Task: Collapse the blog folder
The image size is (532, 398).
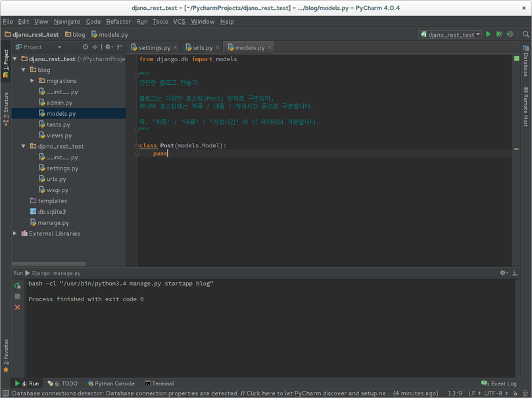Action: 24,70
